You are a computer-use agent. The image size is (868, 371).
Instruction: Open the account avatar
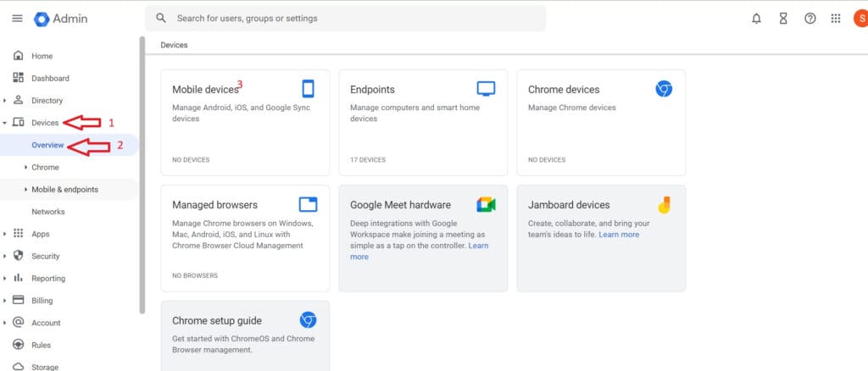click(861, 19)
